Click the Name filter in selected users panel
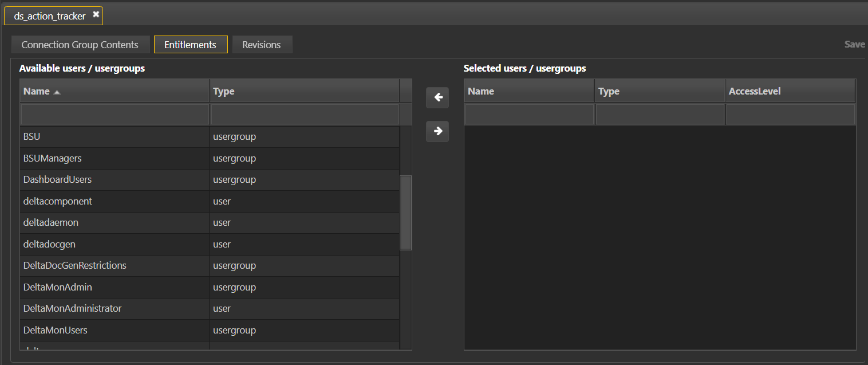868x365 pixels. point(529,114)
